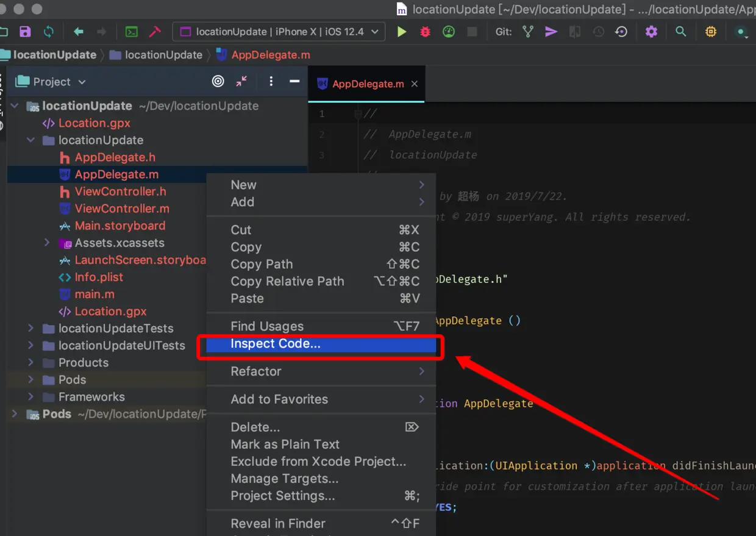The image size is (756, 536).
Task: Run the app with green play icon
Action: (402, 32)
